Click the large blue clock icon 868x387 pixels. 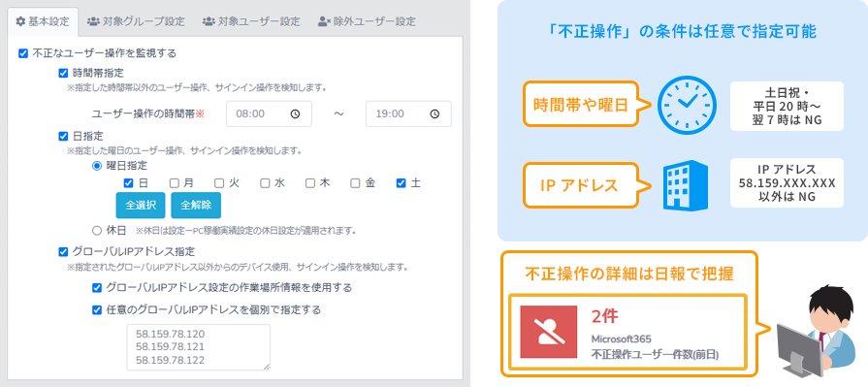(x=687, y=105)
